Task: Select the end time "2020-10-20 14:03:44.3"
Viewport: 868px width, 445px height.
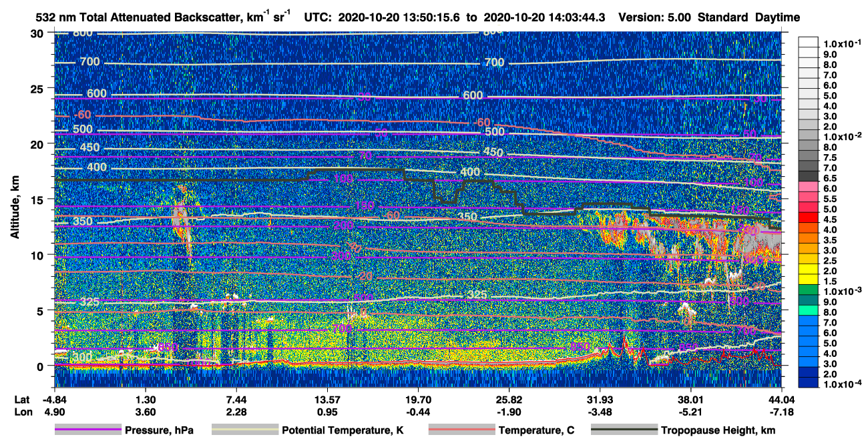Action: click(543, 17)
